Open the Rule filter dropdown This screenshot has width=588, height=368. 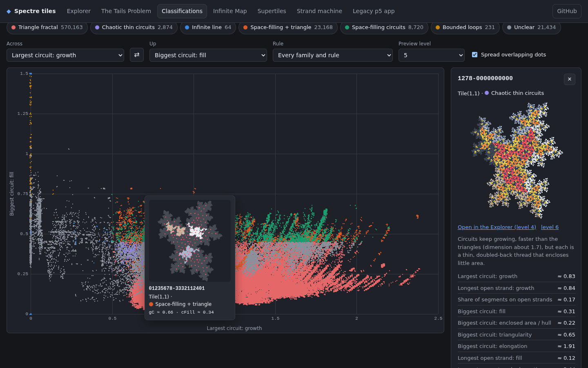pyautogui.click(x=333, y=55)
